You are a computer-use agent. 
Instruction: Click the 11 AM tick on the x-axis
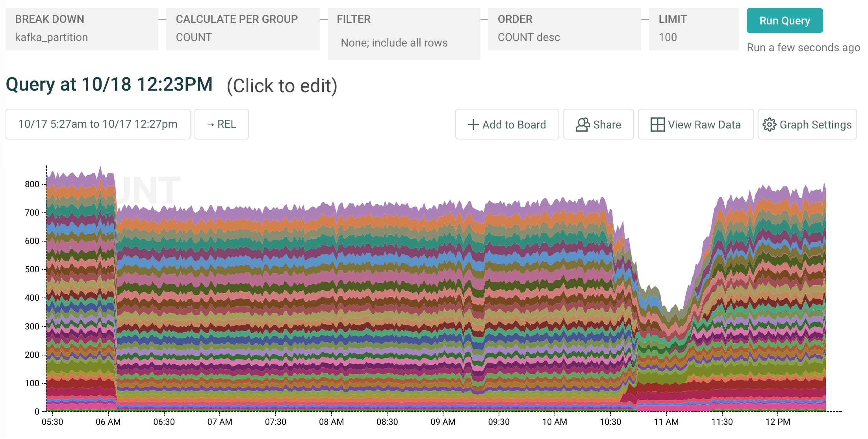click(x=666, y=422)
